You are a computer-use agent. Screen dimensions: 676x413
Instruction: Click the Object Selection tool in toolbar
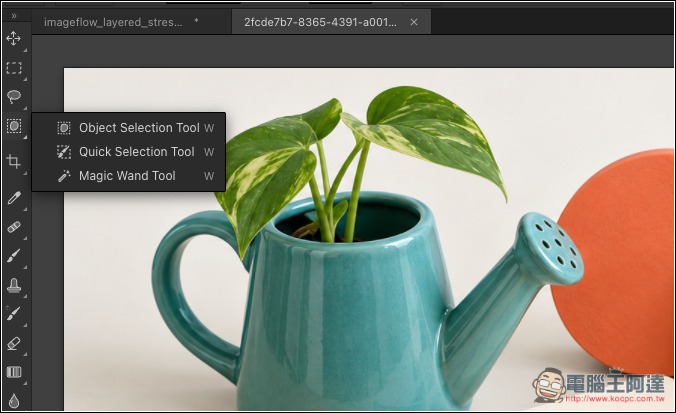pyautogui.click(x=13, y=126)
